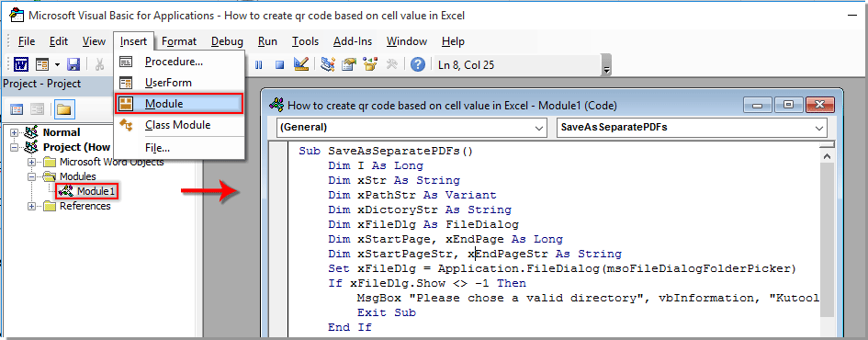This screenshot has height=340, width=868.
Task: Open the Debug menu
Action: pos(227,41)
